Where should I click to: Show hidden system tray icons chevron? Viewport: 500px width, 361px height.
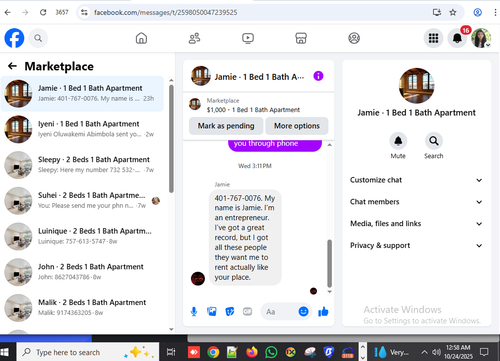[x=424, y=352]
